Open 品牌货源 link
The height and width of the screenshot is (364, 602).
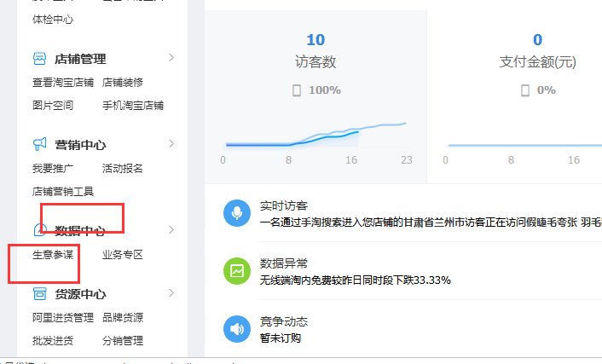[x=123, y=317]
